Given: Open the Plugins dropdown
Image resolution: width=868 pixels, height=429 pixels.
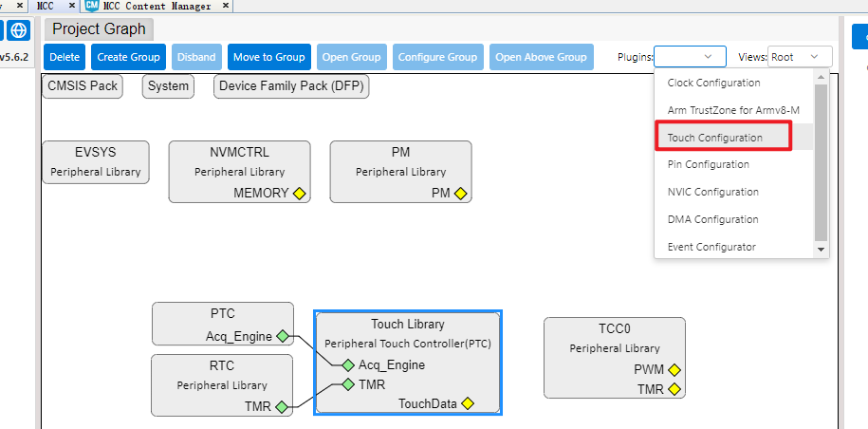Looking at the screenshot, I should coord(690,56).
